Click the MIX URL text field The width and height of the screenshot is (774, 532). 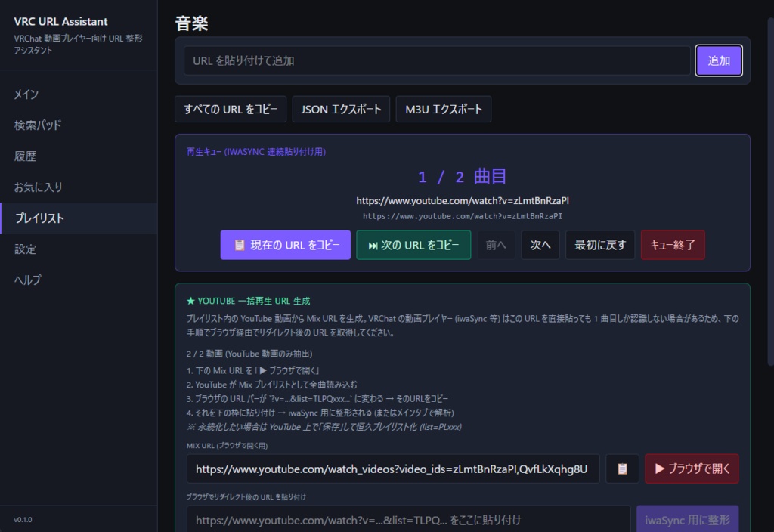click(393, 469)
